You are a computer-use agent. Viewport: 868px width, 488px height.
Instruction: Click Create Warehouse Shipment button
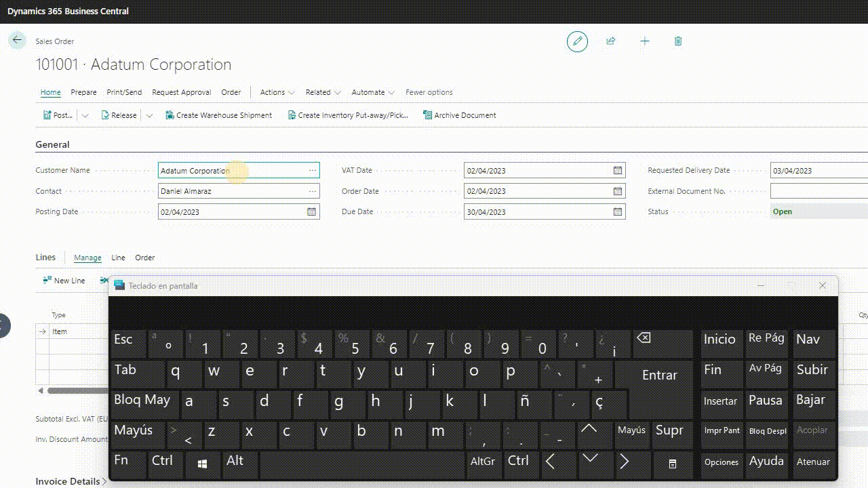coord(218,115)
